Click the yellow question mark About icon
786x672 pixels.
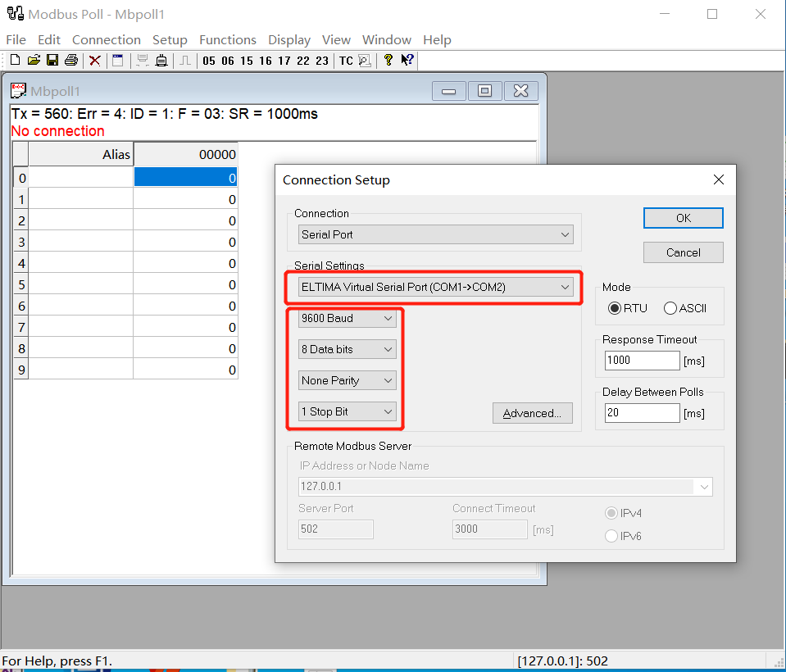pyautogui.click(x=388, y=60)
